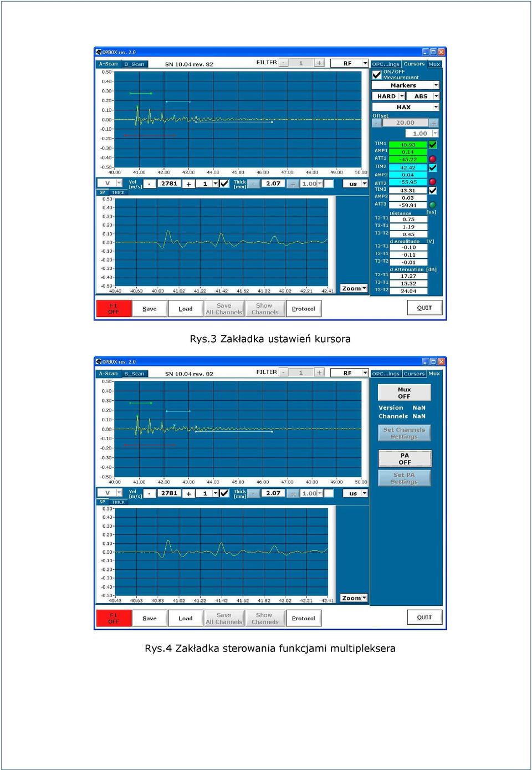Increase velocity with plus button in top window
Screen dimensions: 532x770
(x=189, y=183)
